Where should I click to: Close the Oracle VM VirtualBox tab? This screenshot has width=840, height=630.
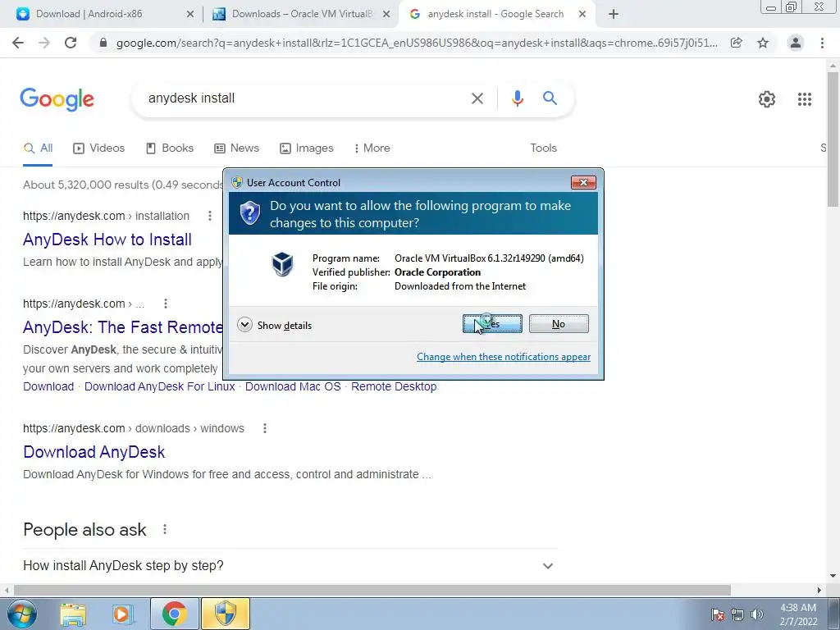pos(386,14)
